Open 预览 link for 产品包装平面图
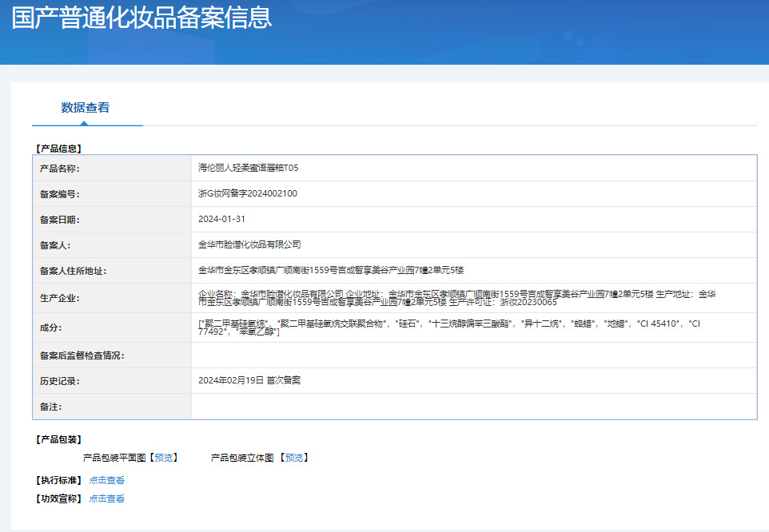 tap(163, 458)
